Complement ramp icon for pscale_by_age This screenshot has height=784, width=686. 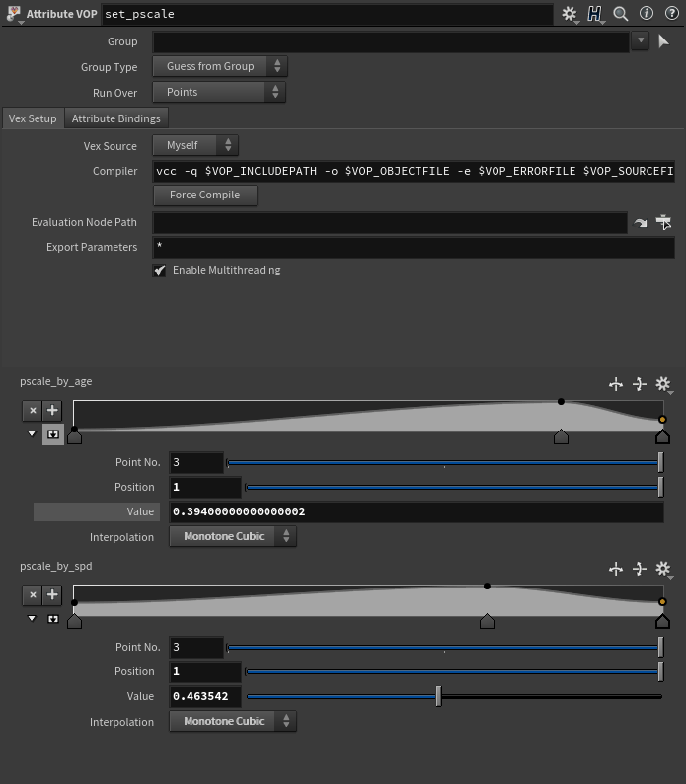pos(640,384)
